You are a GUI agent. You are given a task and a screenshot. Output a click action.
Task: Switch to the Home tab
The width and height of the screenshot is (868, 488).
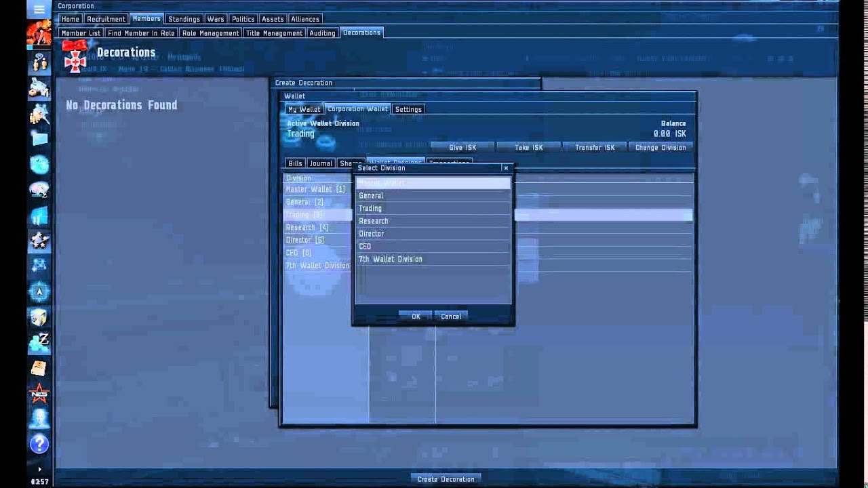(71, 19)
